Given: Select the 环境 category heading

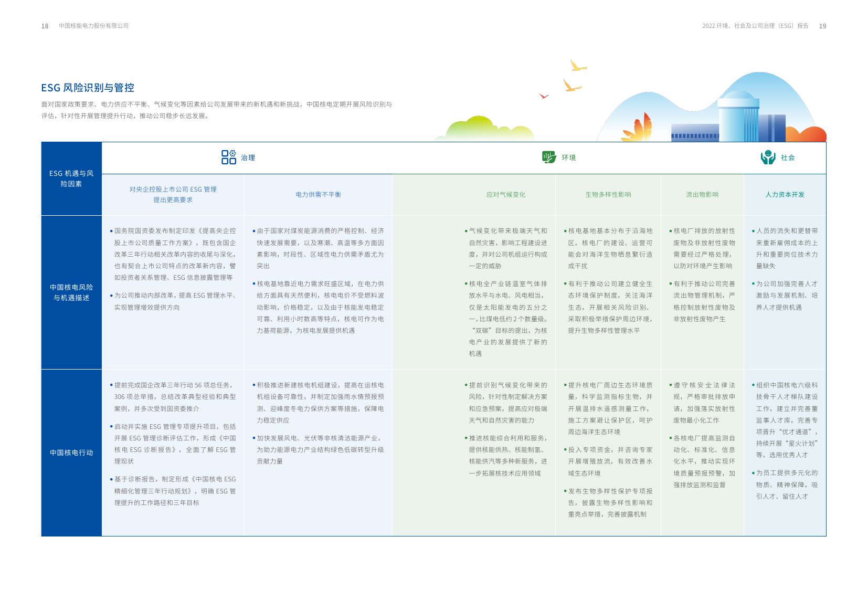Looking at the screenshot, I should [568, 157].
